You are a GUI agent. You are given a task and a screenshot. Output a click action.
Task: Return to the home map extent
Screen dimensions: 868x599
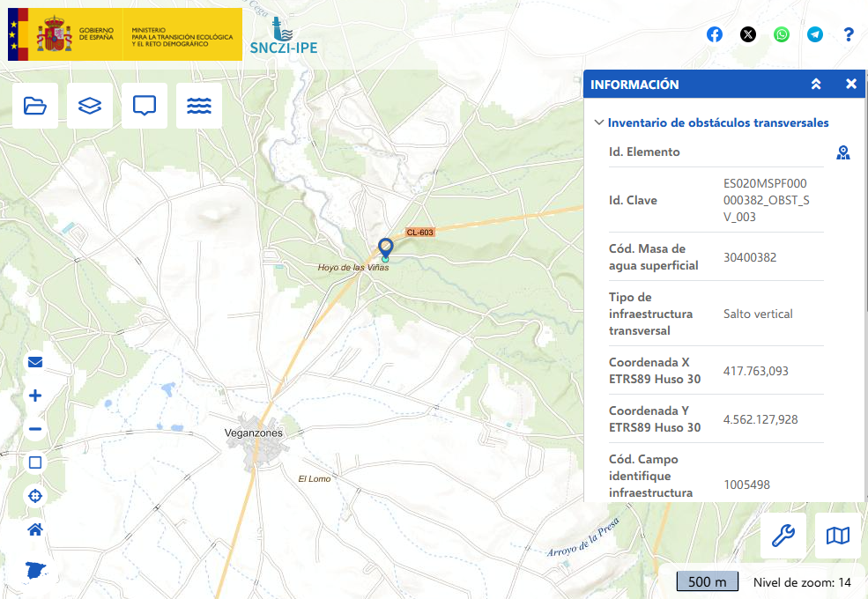[x=35, y=529]
